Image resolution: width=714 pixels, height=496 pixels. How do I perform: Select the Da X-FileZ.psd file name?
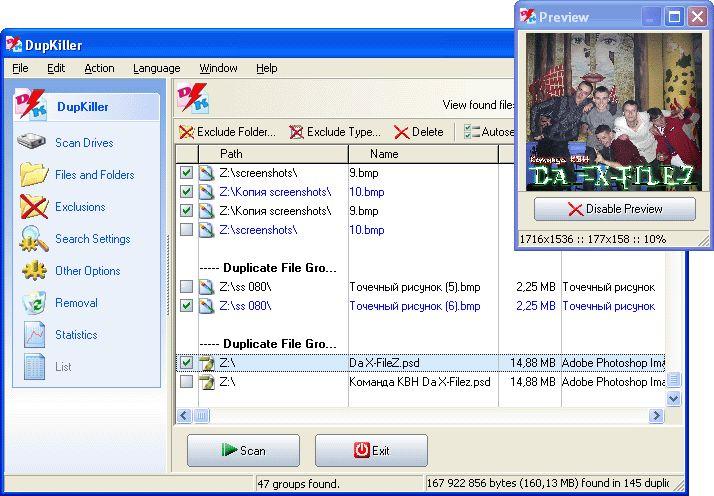coord(384,363)
